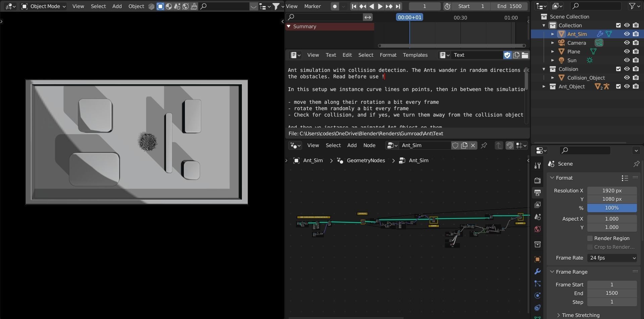Enable the Render Region checkbox
The image size is (644, 319).
pos(590,238)
